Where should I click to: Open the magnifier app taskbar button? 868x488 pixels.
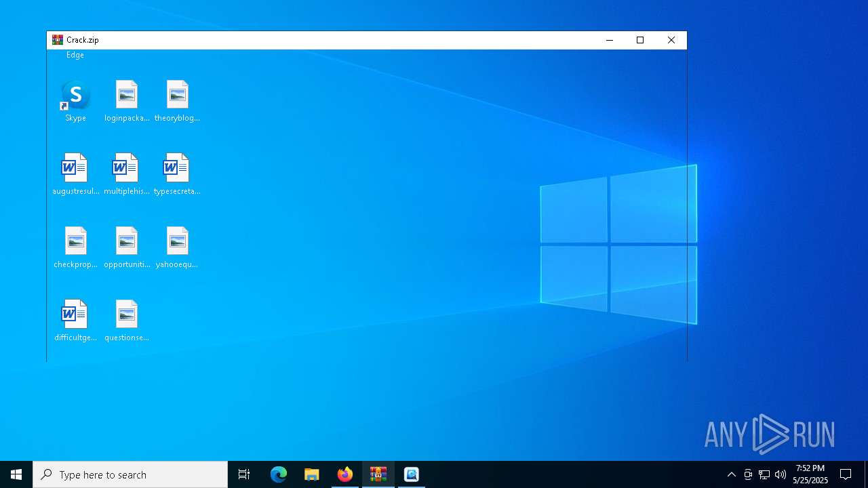point(412,474)
